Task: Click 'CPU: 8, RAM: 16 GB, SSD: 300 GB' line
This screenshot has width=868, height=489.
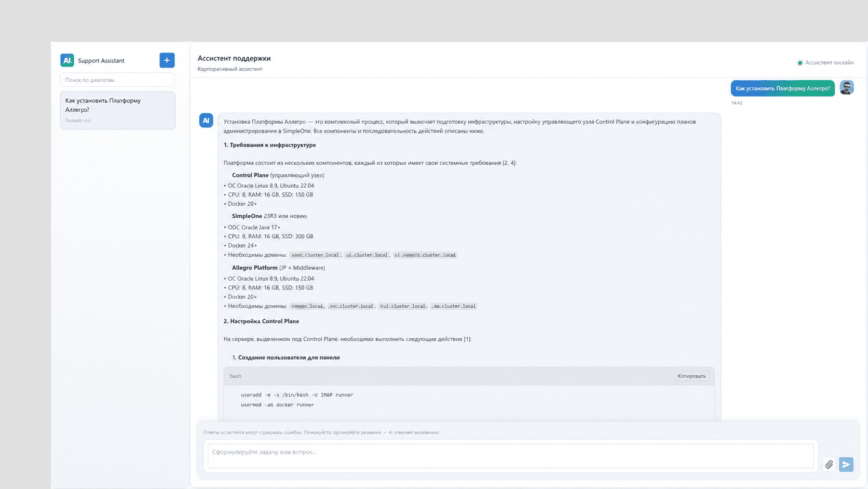Action: pyautogui.click(x=268, y=236)
